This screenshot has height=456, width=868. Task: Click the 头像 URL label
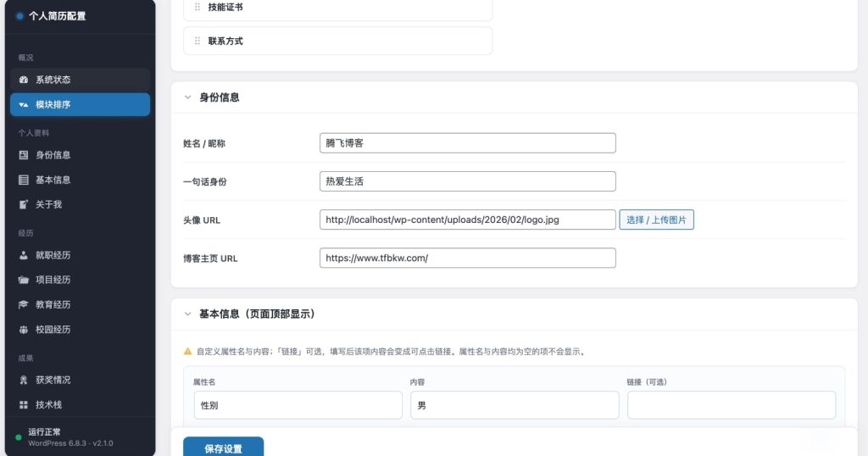click(202, 220)
